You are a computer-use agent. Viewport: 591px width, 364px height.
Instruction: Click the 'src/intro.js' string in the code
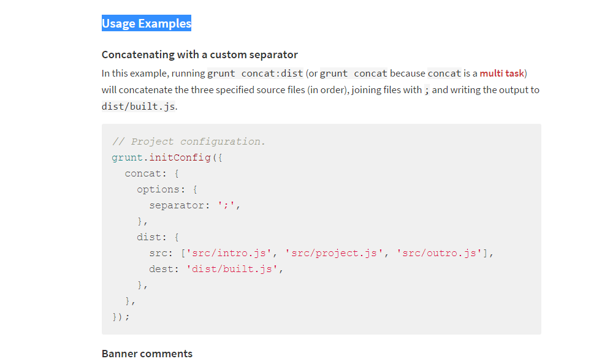[x=230, y=253]
